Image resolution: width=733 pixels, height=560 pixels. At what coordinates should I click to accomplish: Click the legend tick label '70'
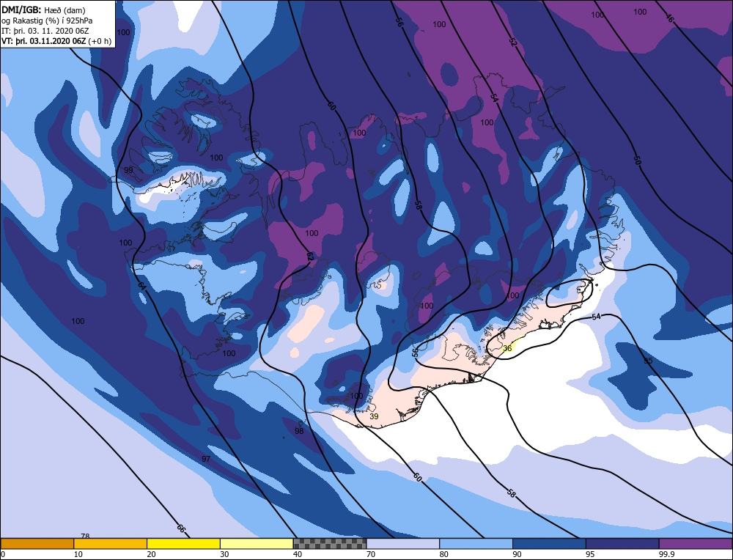371,554
